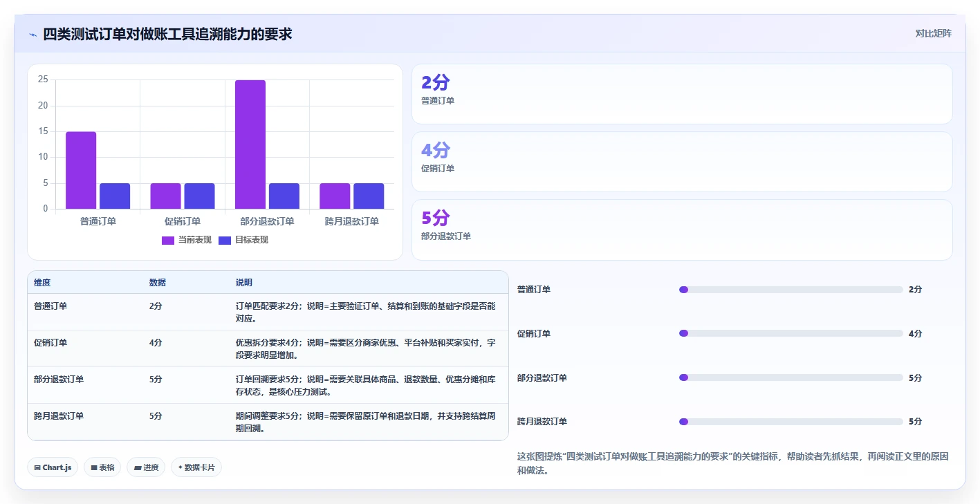The width and height of the screenshot is (980, 504).
Task: Click the 表格 tag chip
Action: 102,467
